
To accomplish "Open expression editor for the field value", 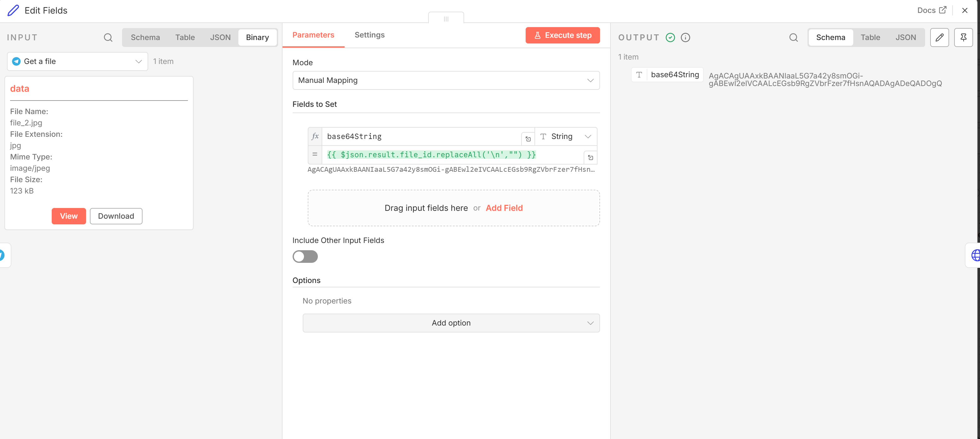I will pos(590,157).
